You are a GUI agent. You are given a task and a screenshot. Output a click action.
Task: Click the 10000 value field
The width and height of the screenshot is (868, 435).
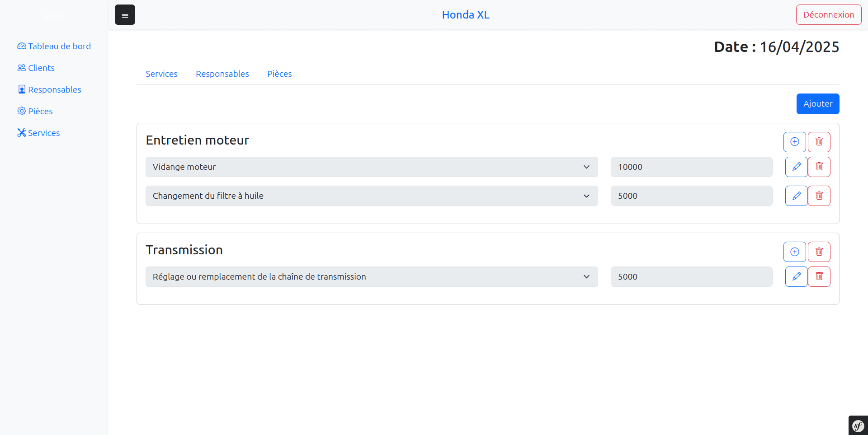click(692, 167)
